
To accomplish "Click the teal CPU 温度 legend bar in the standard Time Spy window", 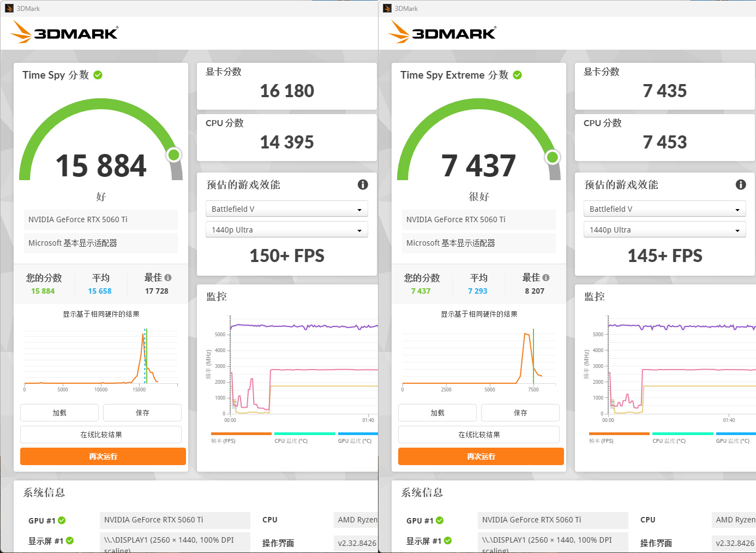I will click(305, 434).
